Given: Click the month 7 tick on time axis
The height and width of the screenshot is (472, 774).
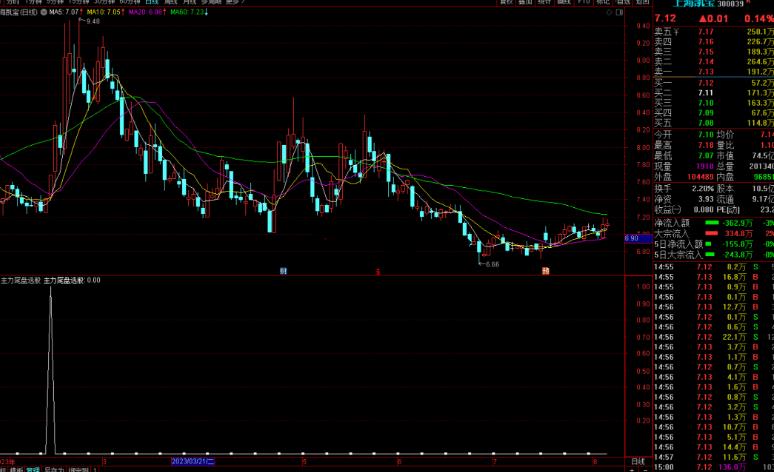Looking at the screenshot, I should pos(494,462).
